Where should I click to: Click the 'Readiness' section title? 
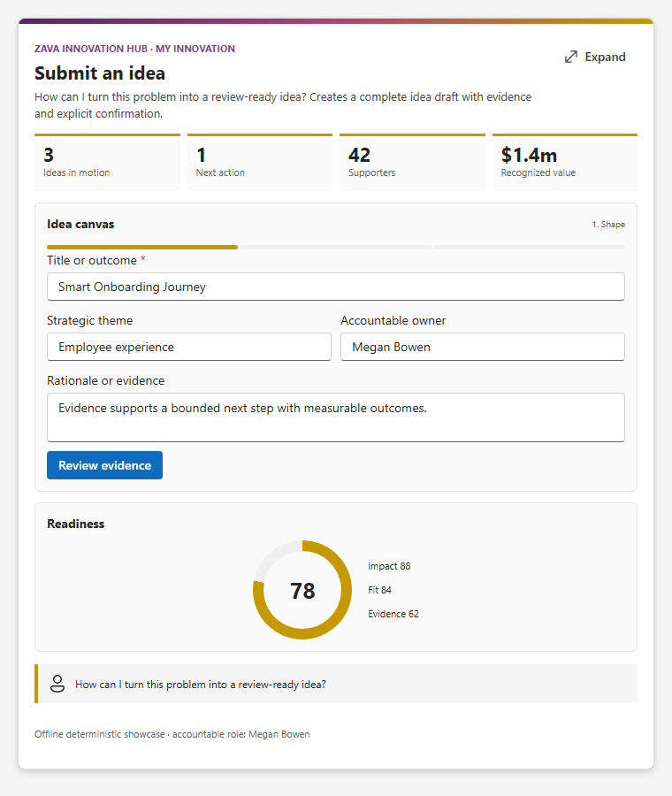coord(76,524)
